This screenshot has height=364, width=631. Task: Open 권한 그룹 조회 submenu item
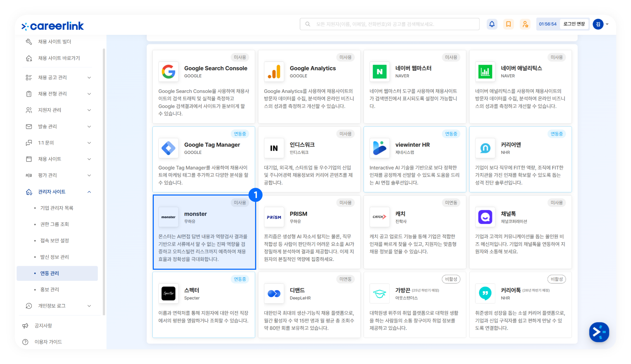[x=55, y=224]
